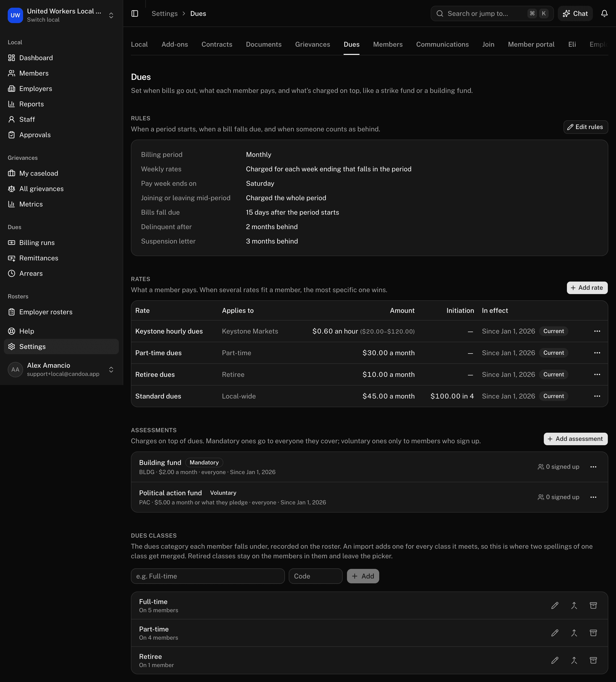Screen dimensions: 616x682
Task: Click the dues class Code field
Action: (x=315, y=576)
